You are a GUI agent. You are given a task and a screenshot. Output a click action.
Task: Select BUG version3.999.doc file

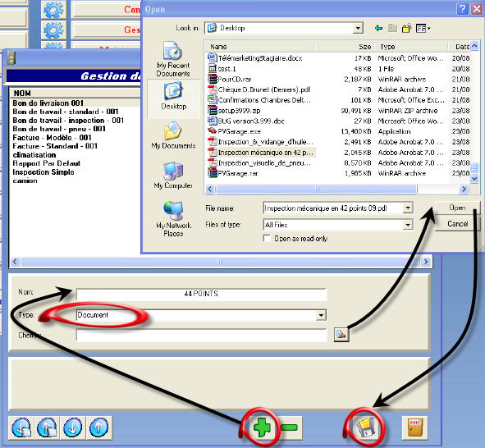pyautogui.click(x=246, y=121)
